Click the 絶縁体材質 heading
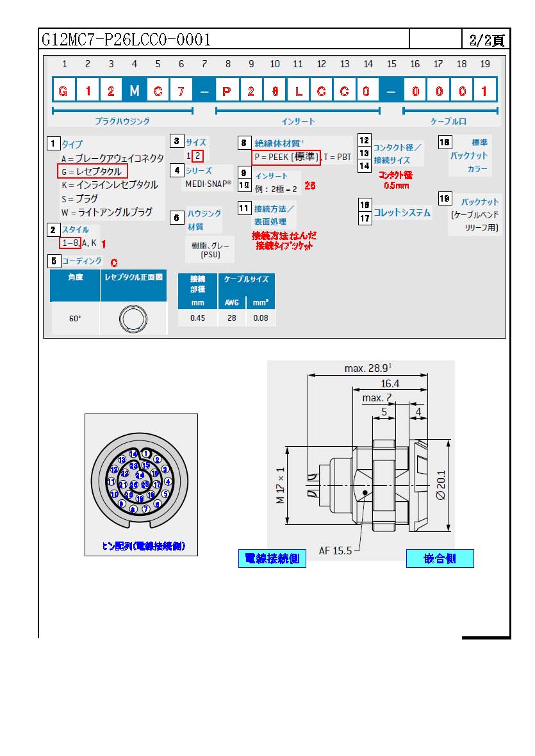535x756 pixels. (279, 143)
